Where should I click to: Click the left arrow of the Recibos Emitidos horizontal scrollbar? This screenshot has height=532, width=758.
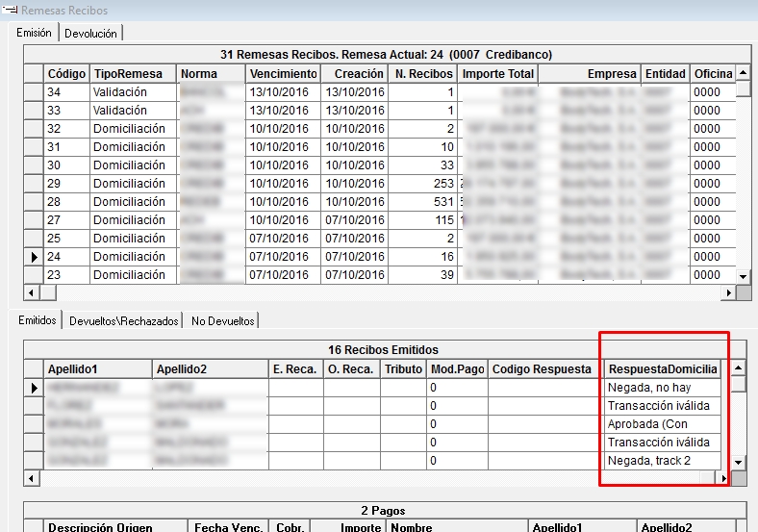point(32,478)
